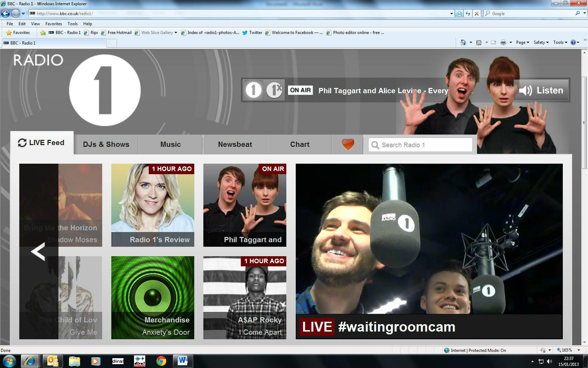Switch to Radio 1 station icon
Viewport: 588px width, 368px height.
coord(253,90)
